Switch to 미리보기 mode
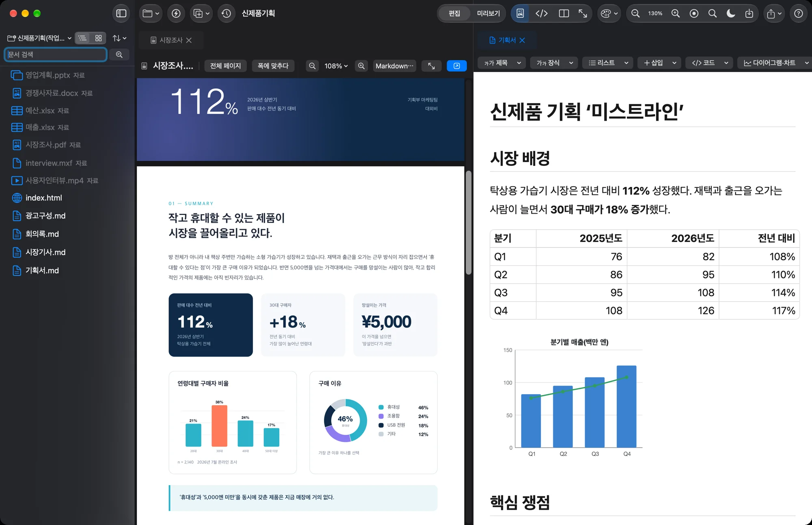Viewport: 812px width, 525px height. (x=488, y=13)
